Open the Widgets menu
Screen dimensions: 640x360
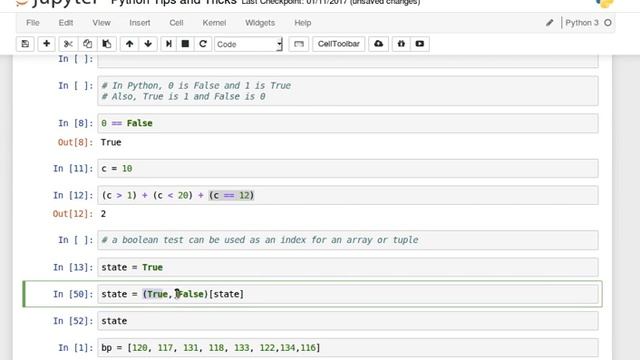coord(260,23)
